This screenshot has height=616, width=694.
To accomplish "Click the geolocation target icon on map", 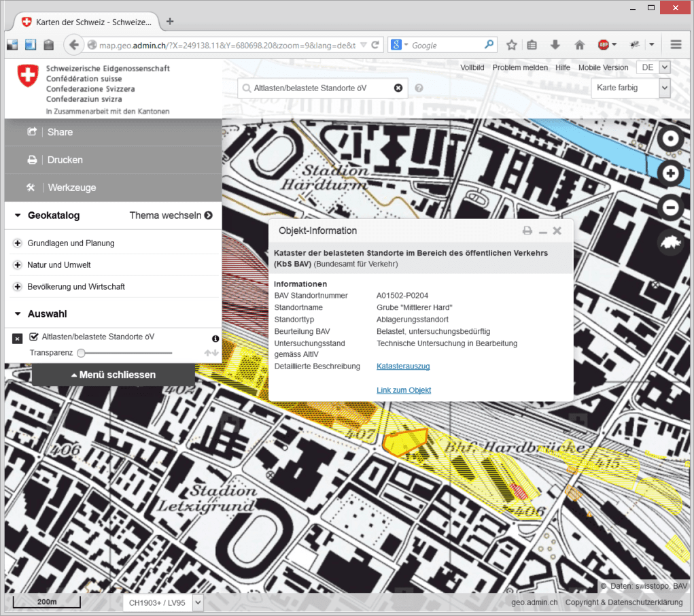I will pyautogui.click(x=670, y=139).
